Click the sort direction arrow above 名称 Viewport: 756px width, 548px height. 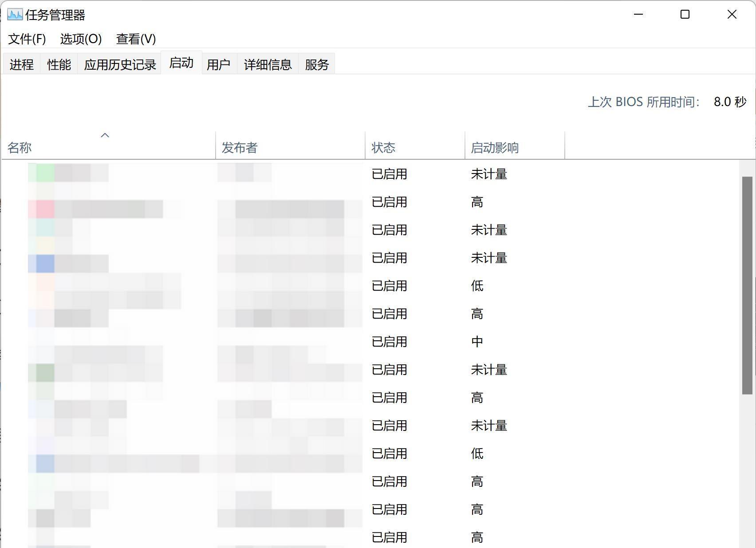[105, 135]
